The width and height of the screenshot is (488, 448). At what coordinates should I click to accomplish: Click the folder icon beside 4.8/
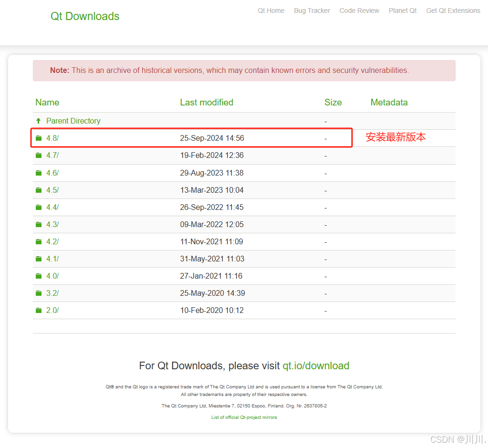39,138
